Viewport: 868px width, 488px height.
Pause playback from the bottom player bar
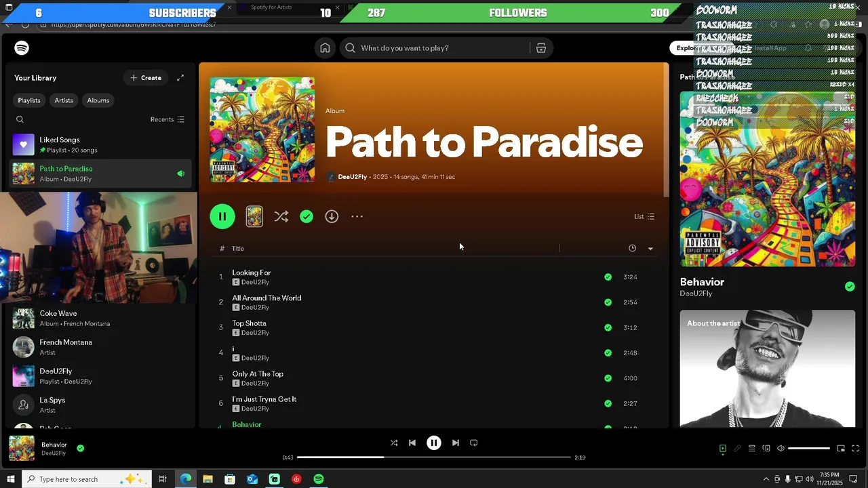434,443
